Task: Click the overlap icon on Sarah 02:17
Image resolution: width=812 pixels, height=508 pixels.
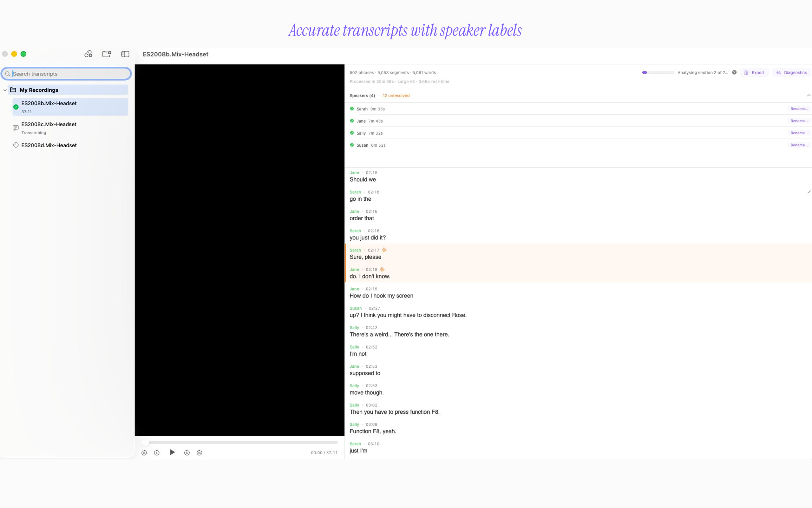Action: pyautogui.click(x=384, y=250)
